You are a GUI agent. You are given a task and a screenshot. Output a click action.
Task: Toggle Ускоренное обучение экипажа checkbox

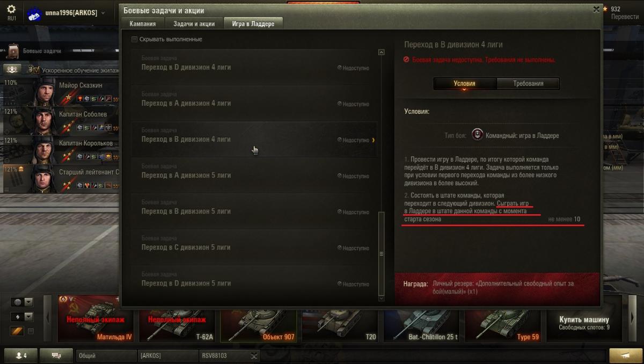(36, 70)
